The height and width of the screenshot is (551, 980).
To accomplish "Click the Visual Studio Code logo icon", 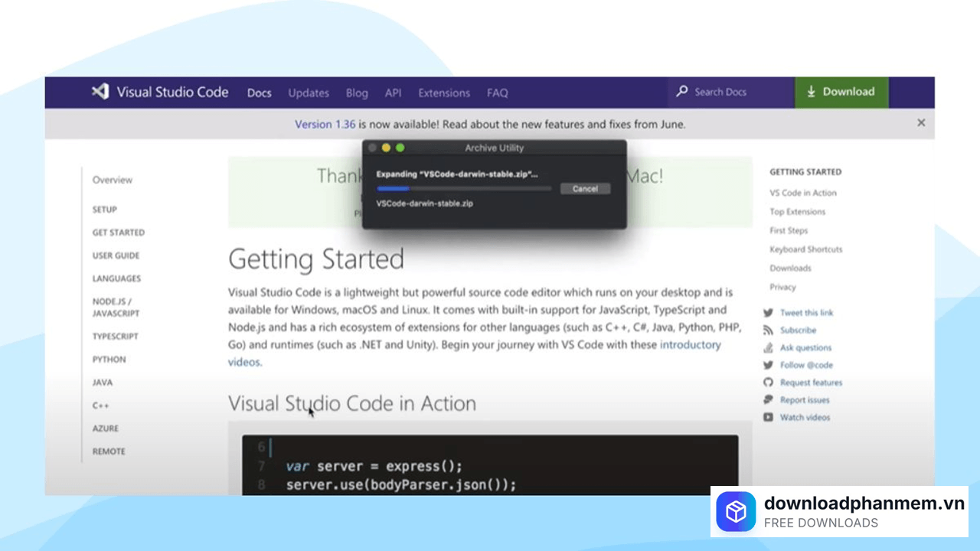I will pyautogui.click(x=100, y=92).
